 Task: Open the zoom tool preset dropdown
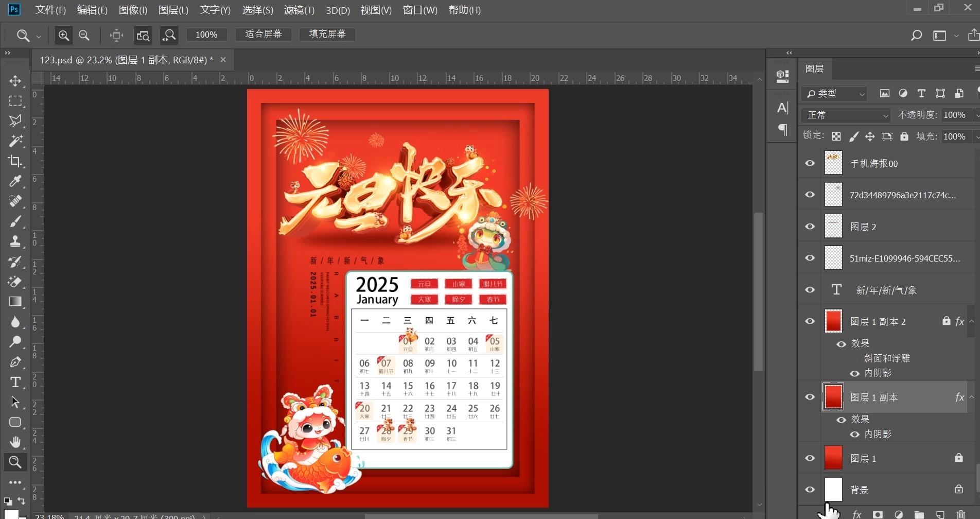tap(39, 37)
